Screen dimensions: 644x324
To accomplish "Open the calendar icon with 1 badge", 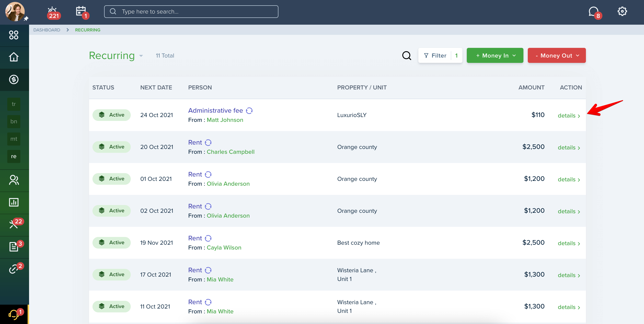I will point(82,12).
